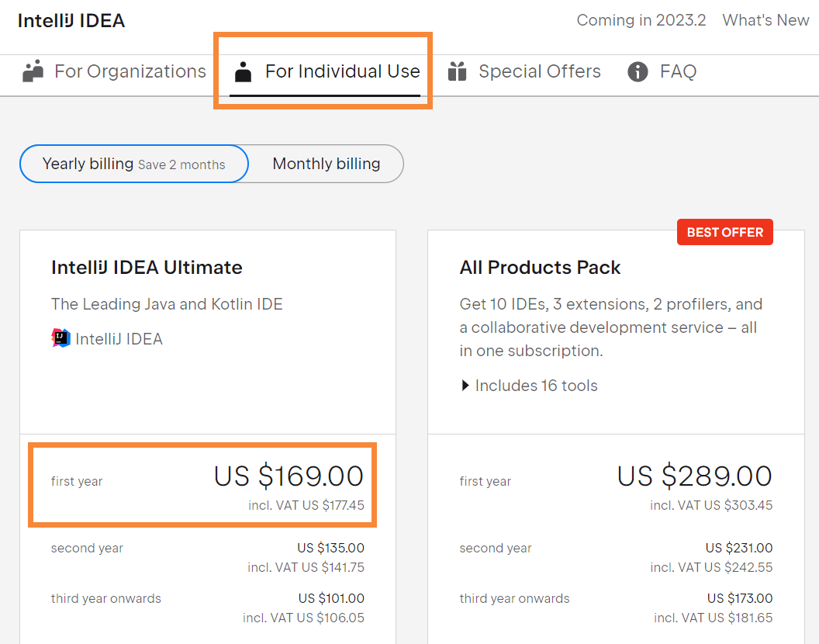The height and width of the screenshot is (644, 819).
Task: Click Includes 16 tools label
Action: tap(537, 386)
